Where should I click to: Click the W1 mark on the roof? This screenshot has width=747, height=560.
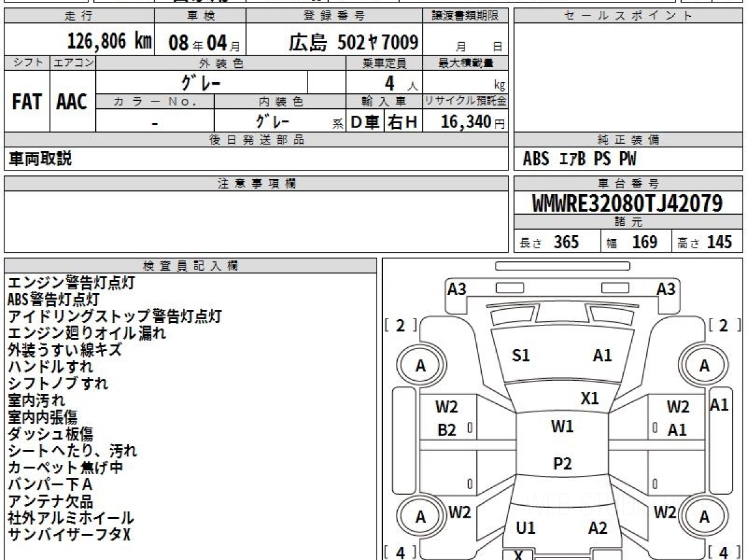pyautogui.click(x=562, y=427)
